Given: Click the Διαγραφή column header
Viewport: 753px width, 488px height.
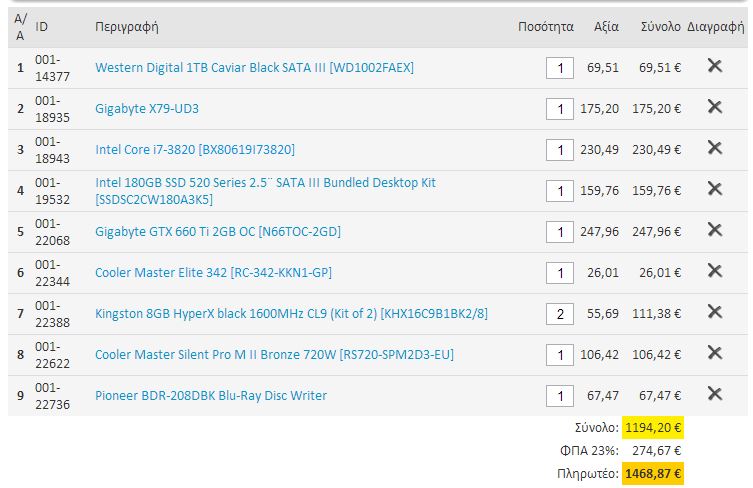Looking at the screenshot, I should point(716,27).
